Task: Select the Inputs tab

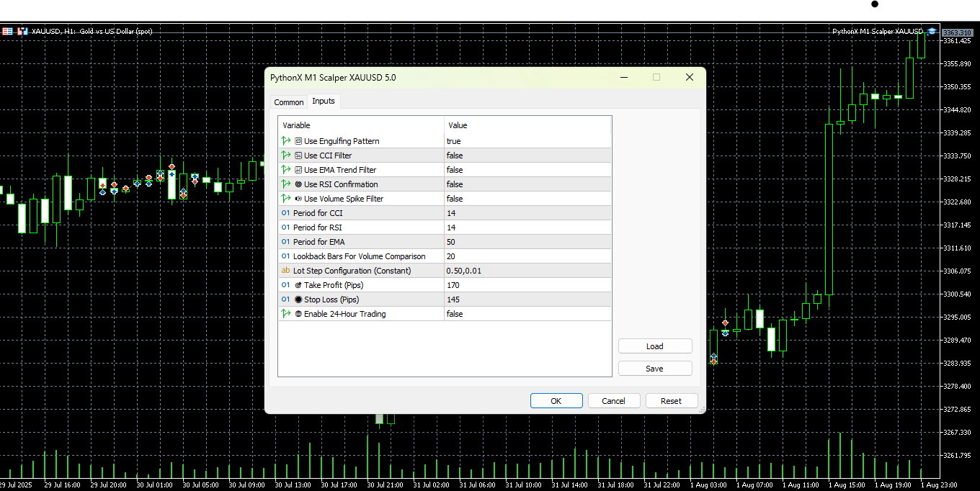Action: pos(324,101)
